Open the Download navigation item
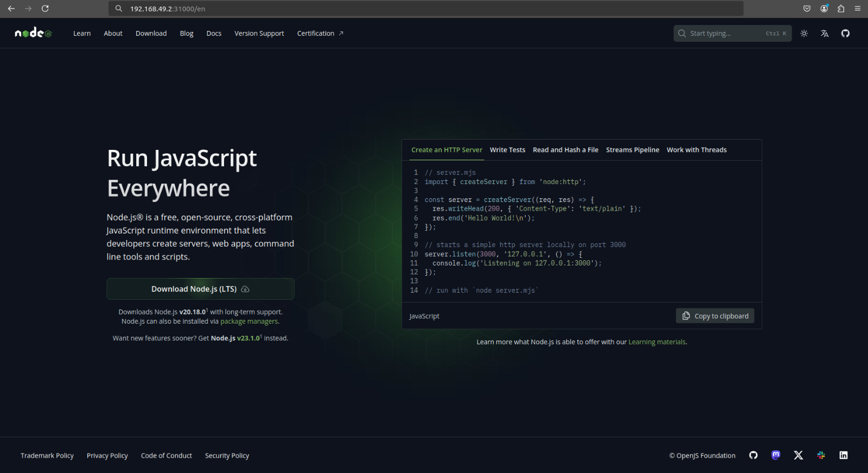 (151, 33)
